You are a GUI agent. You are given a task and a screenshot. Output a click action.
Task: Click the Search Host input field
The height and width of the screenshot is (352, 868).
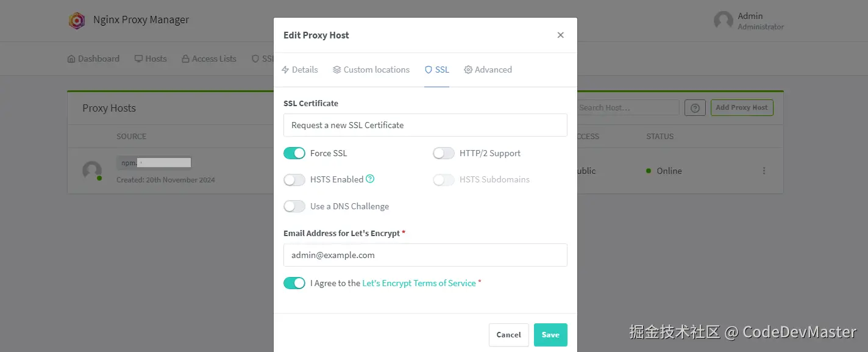(628, 108)
